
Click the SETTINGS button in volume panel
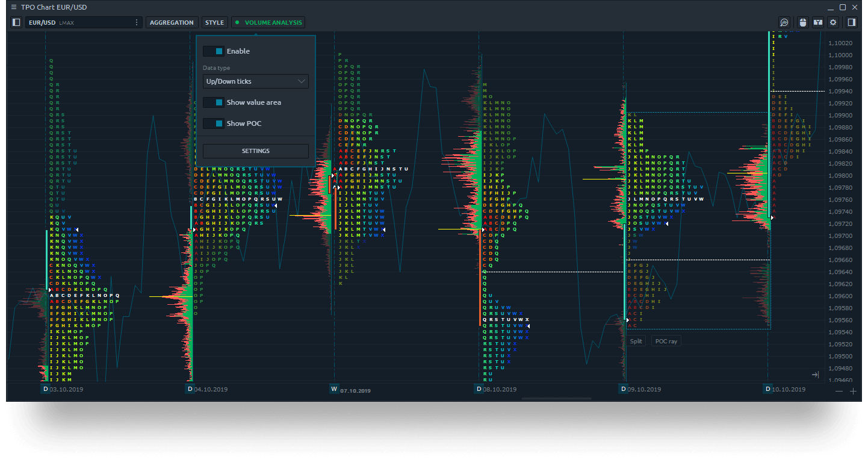(x=256, y=151)
